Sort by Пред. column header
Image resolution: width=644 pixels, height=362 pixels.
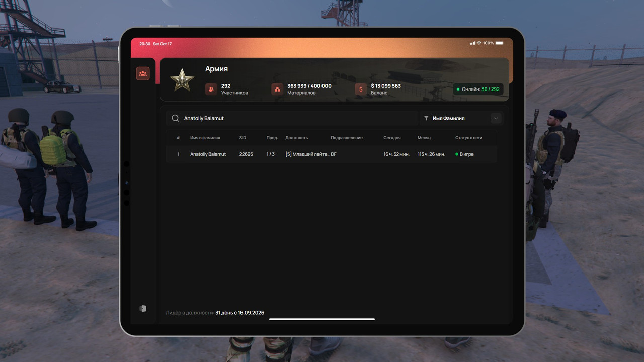point(272,138)
